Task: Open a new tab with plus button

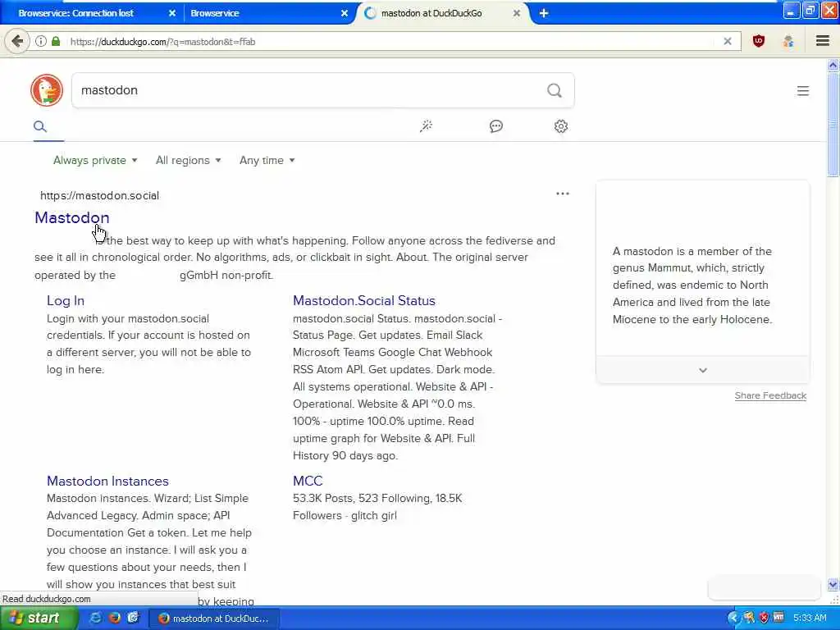Action: (x=544, y=13)
